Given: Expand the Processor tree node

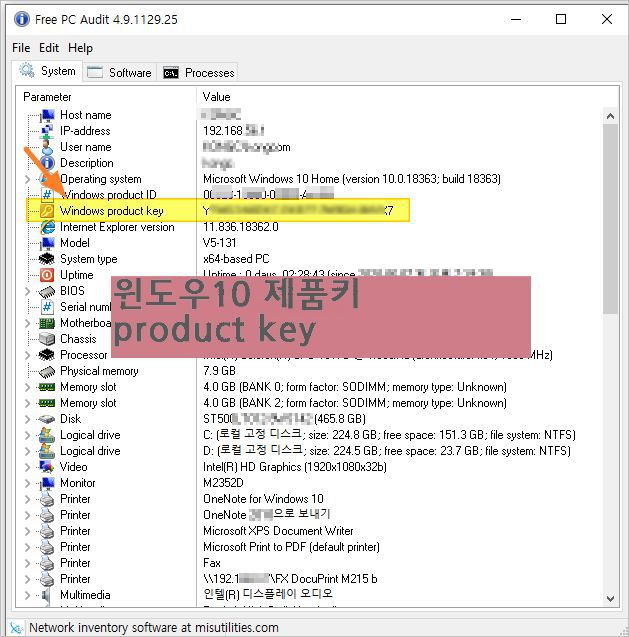Looking at the screenshot, I should [28, 355].
